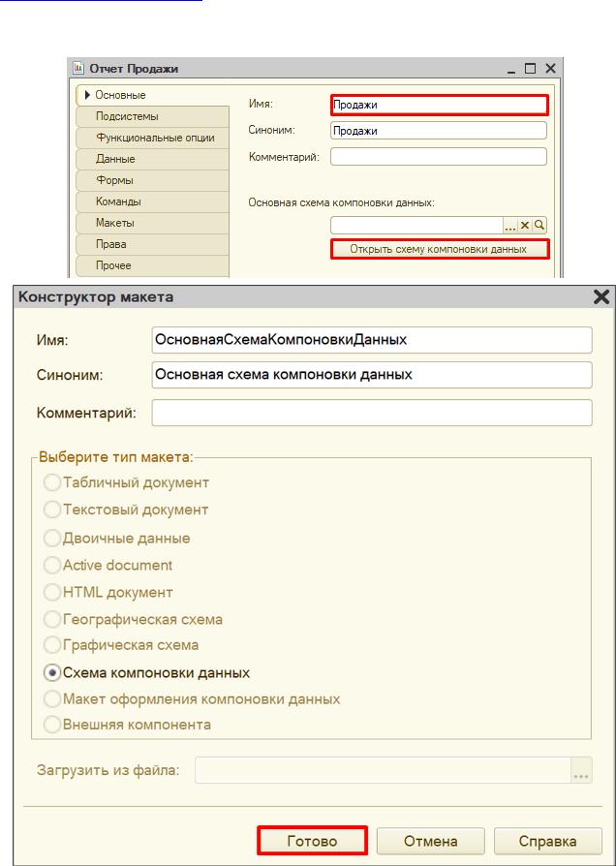Image resolution: width=616 pixels, height=866 pixels.
Task: Click the Открыть схему компоновки данных button
Action: [x=439, y=249]
